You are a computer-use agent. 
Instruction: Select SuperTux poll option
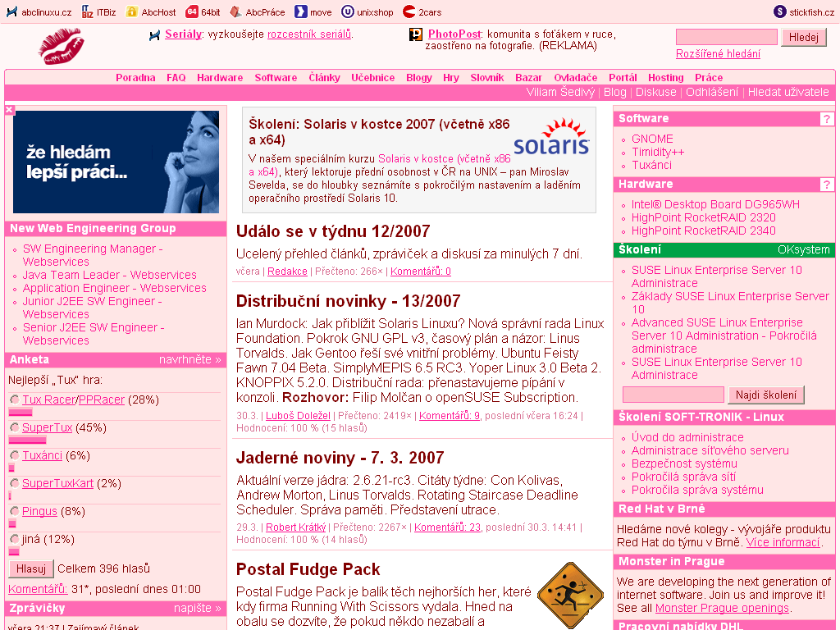[x=15, y=427]
